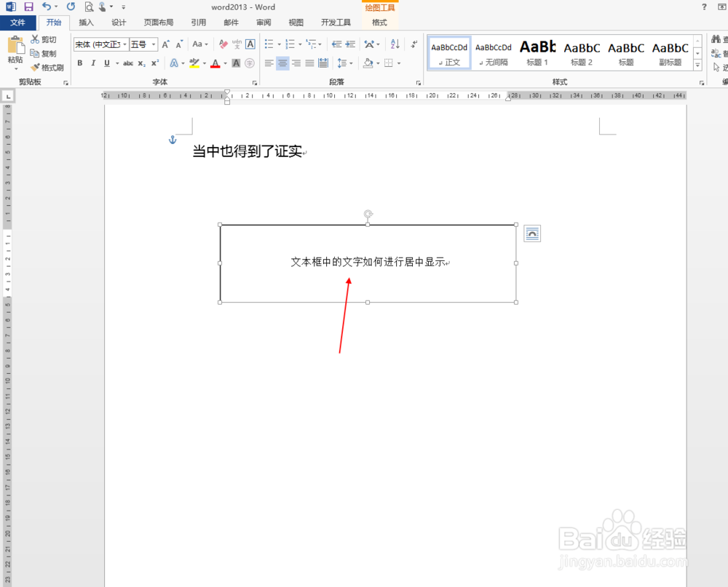The image size is (728, 587).
Task: Show paragraph marks with the pilcrow icon
Action: click(x=414, y=44)
